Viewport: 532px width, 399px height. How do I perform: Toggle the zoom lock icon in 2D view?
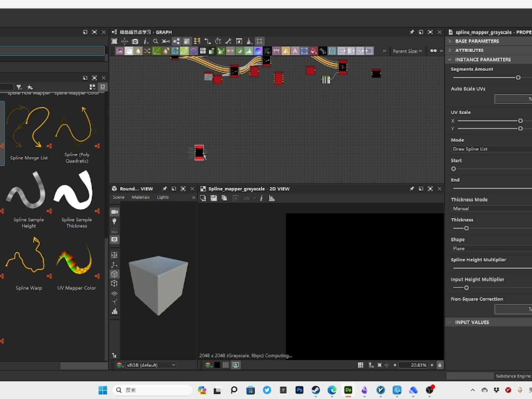click(440, 365)
